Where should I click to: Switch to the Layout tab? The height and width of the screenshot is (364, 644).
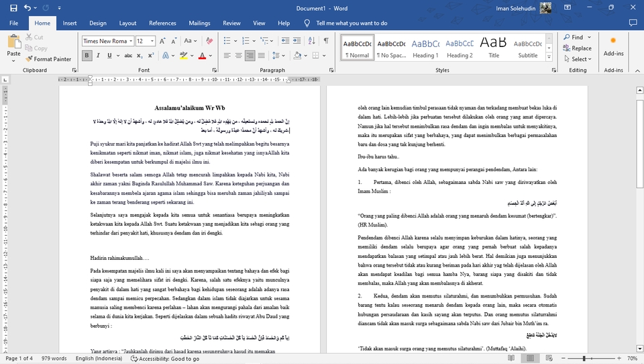coord(127,23)
